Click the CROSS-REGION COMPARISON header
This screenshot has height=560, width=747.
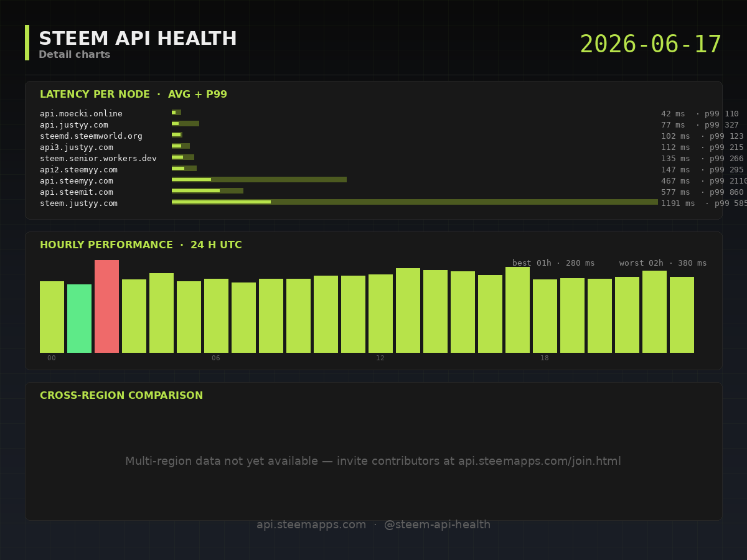121,396
